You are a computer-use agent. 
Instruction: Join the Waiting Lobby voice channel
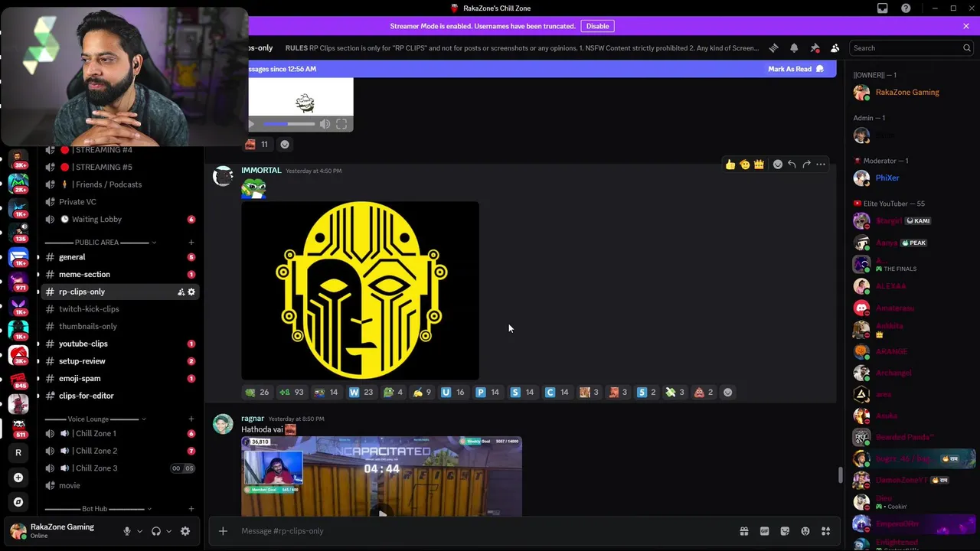pyautogui.click(x=120, y=220)
